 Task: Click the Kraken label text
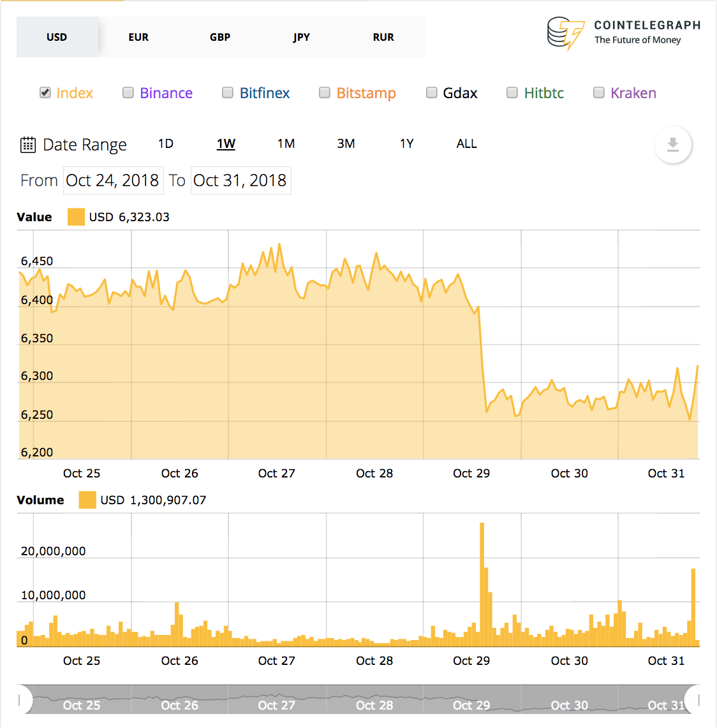click(x=633, y=93)
